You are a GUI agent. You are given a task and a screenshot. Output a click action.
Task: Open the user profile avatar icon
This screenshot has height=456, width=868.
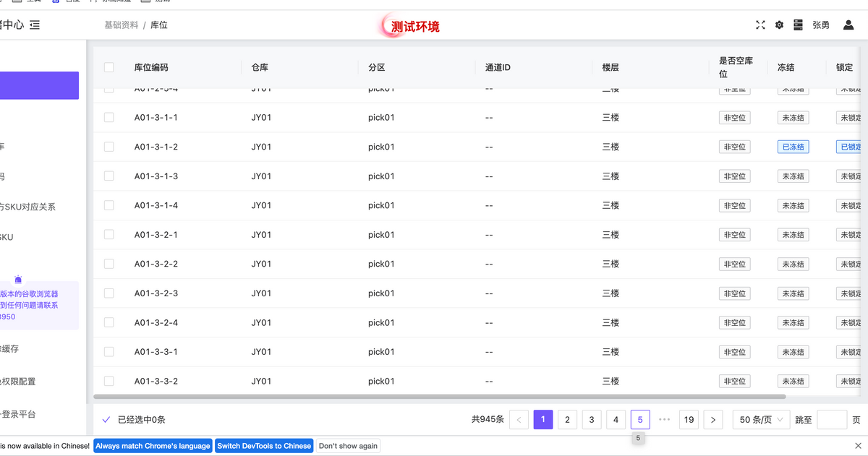tap(848, 25)
